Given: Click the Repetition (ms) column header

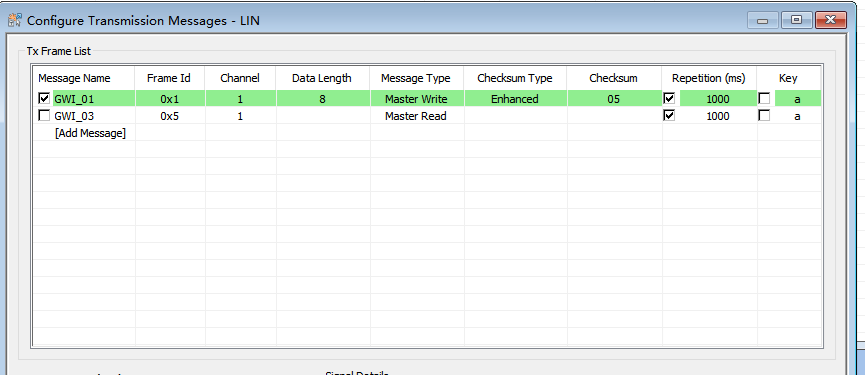Looking at the screenshot, I should coord(709,78).
